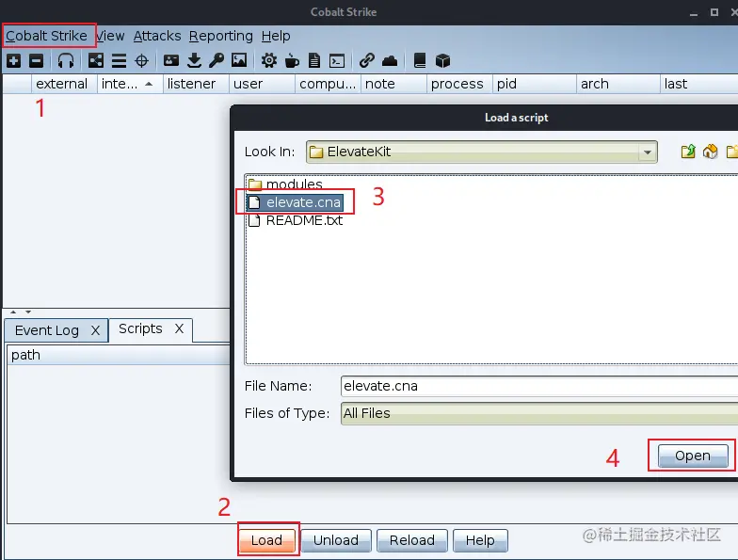Select the elevate.cna file
The width and height of the screenshot is (738, 560).
[x=295, y=202]
